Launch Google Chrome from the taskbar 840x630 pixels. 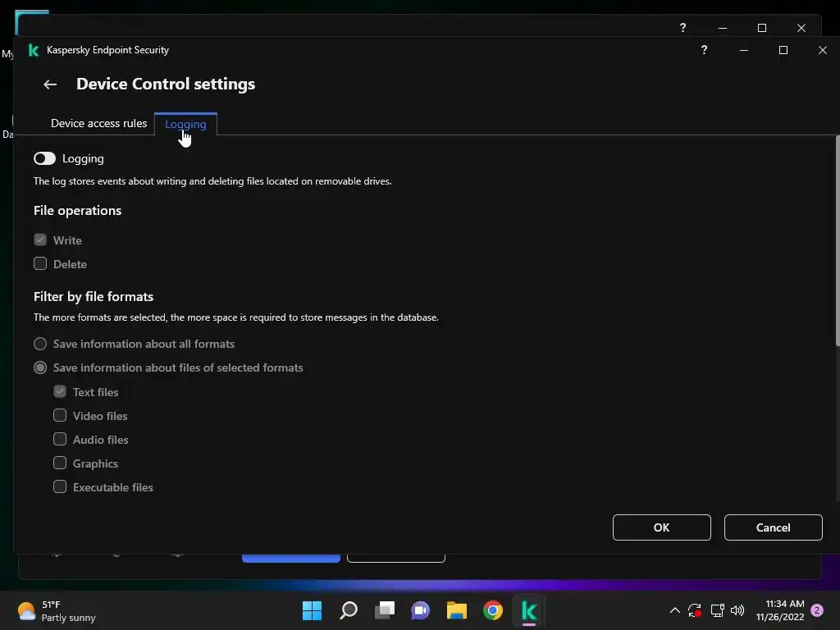tap(493, 610)
